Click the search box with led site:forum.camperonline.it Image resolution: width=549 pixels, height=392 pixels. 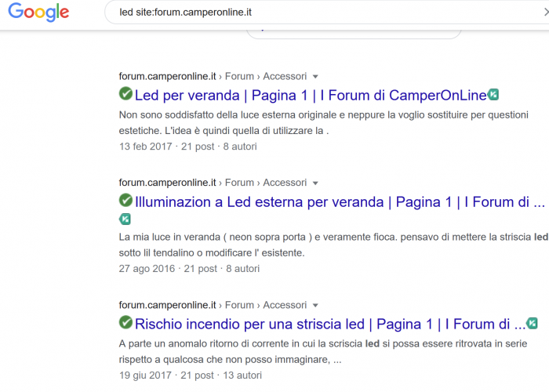click(x=327, y=13)
